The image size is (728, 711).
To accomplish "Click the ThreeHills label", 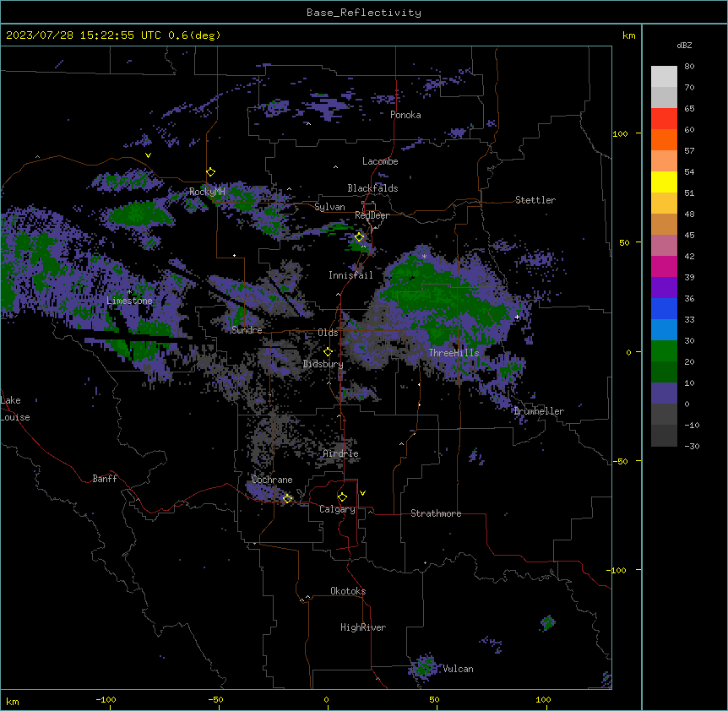I will pos(454,353).
